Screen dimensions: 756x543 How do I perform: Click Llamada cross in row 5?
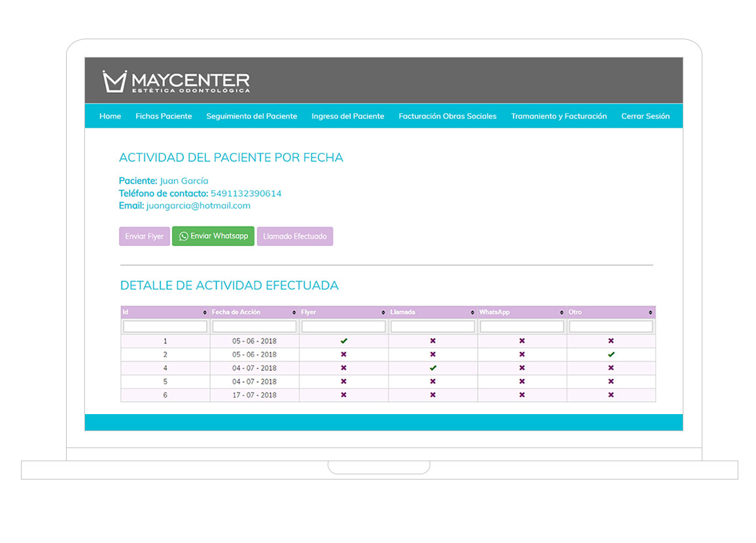(433, 381)
